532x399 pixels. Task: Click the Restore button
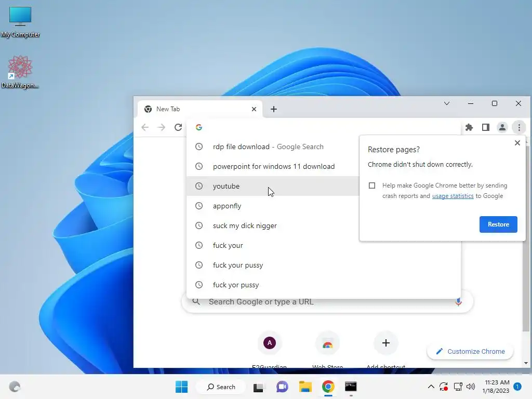[x=498, y=224]
